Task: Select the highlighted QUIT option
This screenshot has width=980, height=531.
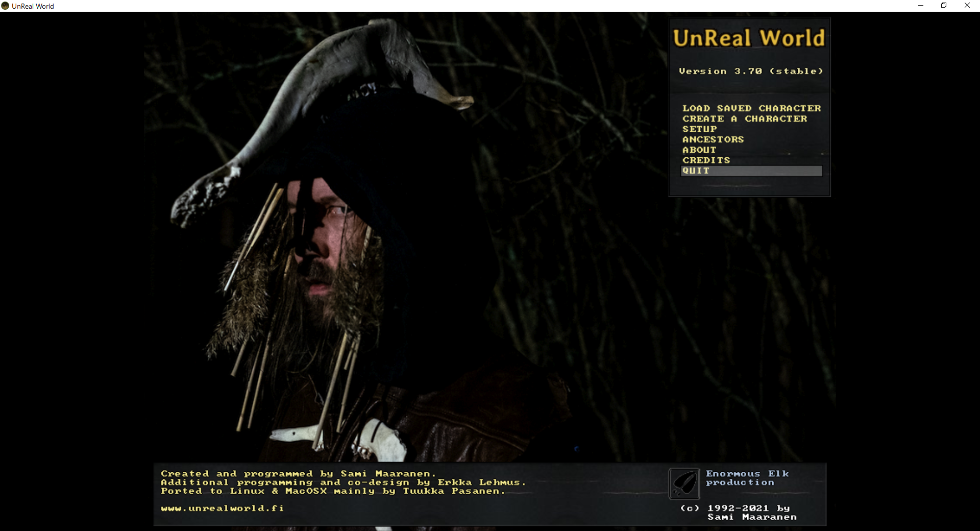Action: tap(751, 171)
